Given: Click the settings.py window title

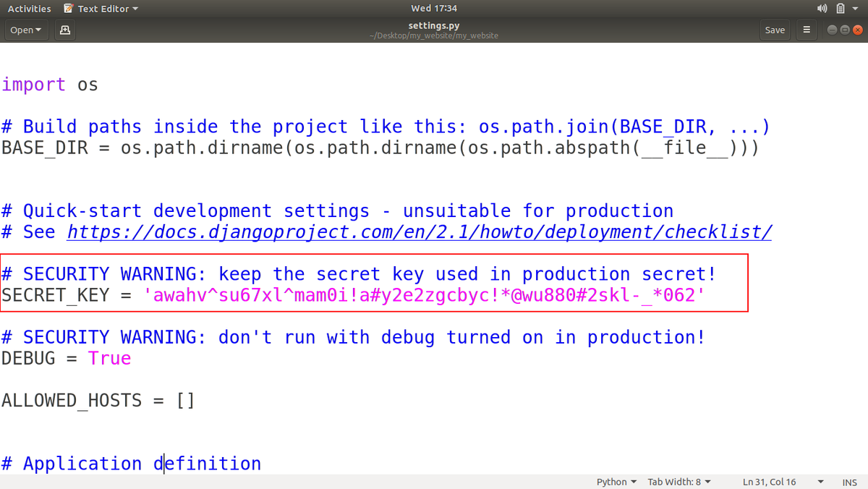Looking at the screenshot, I should 434,25.
